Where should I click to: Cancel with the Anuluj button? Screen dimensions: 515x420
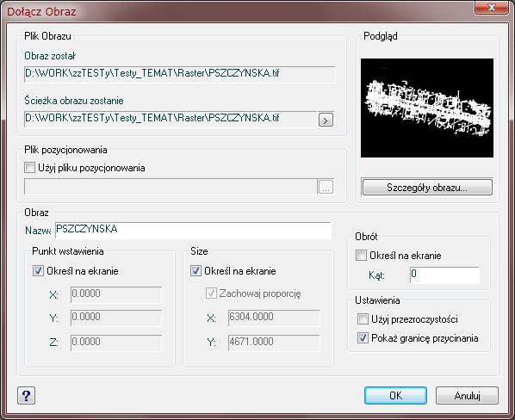[x=467, y=395]
